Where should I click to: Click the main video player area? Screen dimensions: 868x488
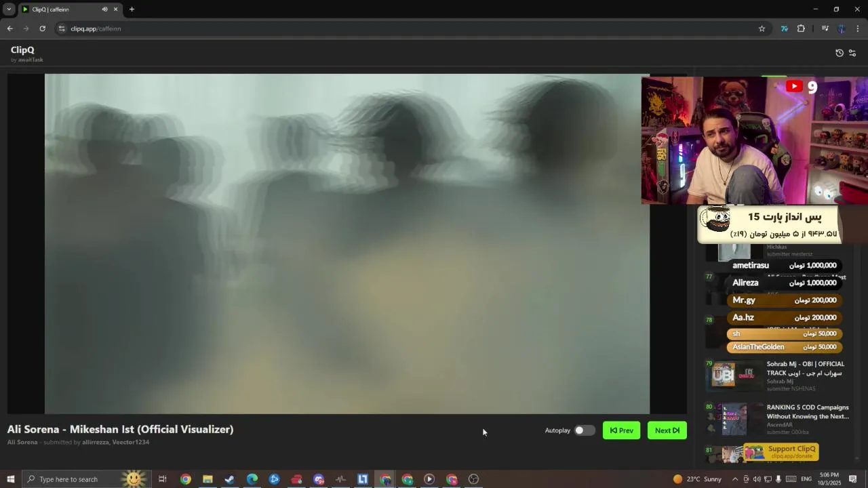347,244
